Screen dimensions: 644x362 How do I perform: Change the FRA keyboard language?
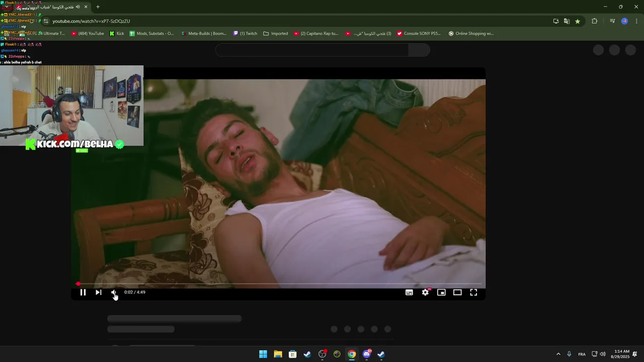pos(582,354)
